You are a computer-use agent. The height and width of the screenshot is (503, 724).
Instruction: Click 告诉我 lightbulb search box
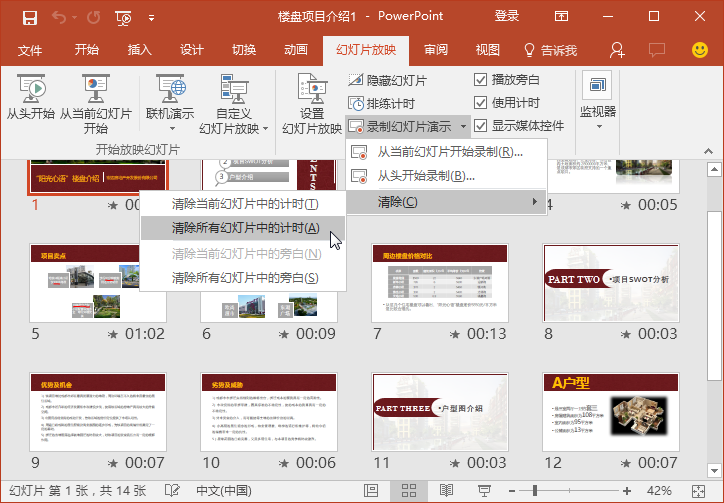(x=550, y=50)
